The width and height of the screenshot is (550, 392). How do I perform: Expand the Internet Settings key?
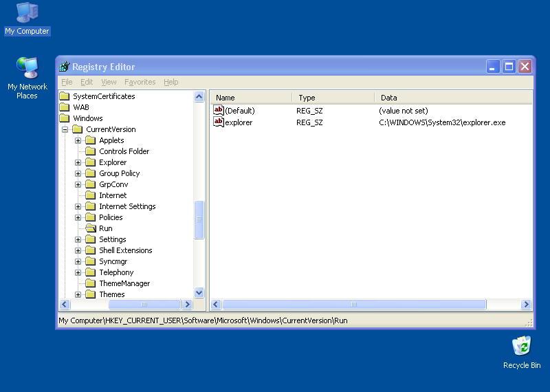point(78,206)
